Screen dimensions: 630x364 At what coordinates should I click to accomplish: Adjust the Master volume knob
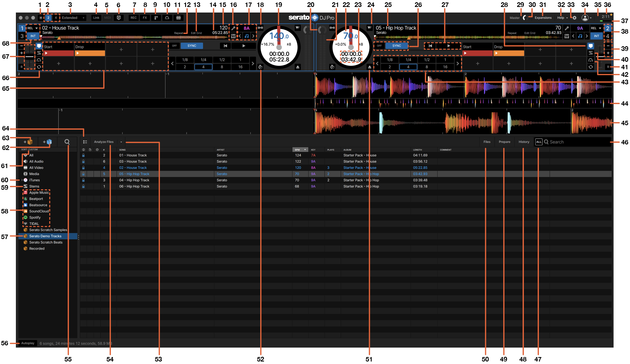point(525,18)
